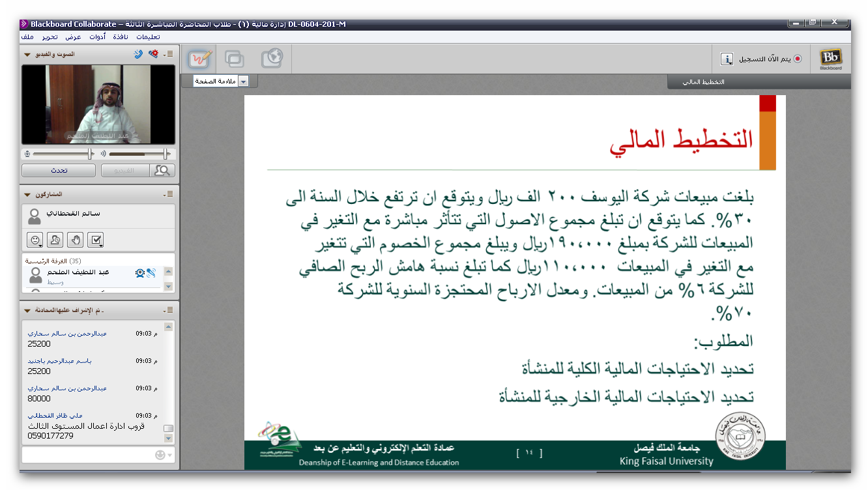Click the slide title التخطيط المالي
The image size is (868, 490).
(x=681, y=141)
